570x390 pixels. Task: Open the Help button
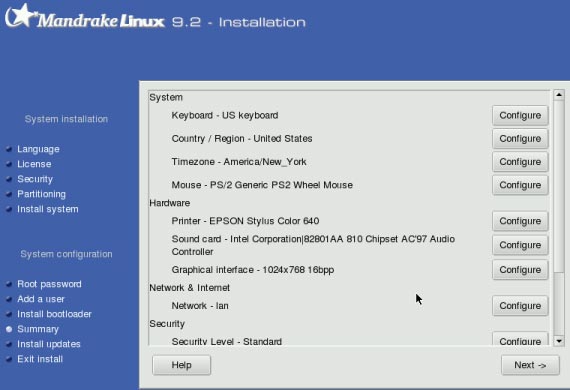click(181, 365)
